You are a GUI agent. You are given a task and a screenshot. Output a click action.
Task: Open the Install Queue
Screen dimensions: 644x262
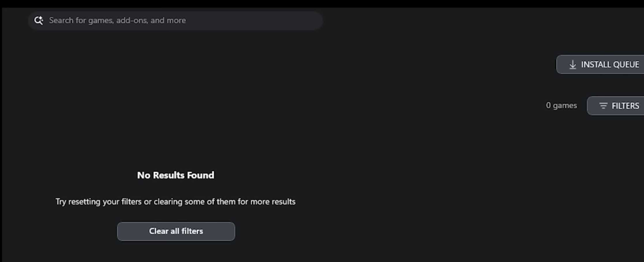[600, 65]
